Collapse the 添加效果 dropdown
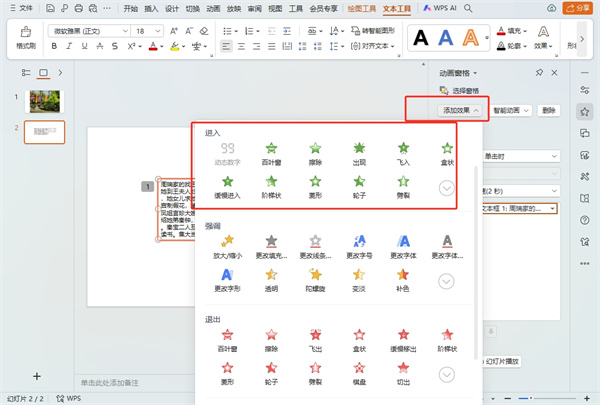Viewport: 600px width, 405px height. tap(461, 110)
